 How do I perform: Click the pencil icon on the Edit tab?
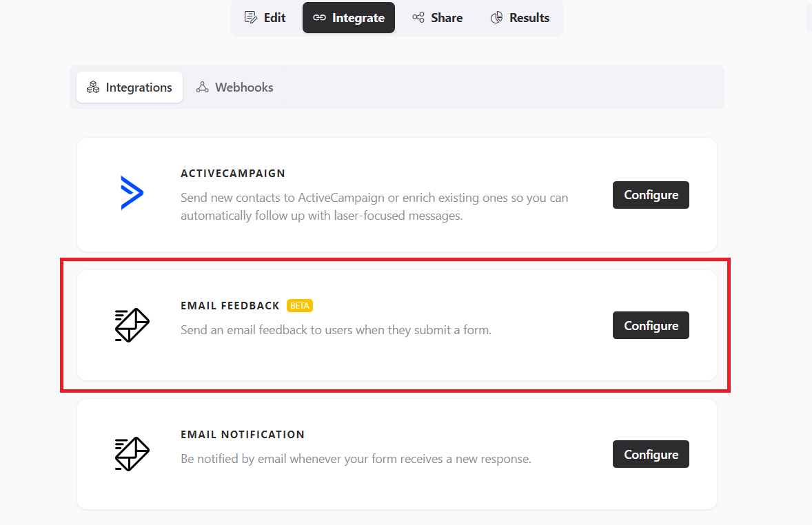[x=251, y=17]
